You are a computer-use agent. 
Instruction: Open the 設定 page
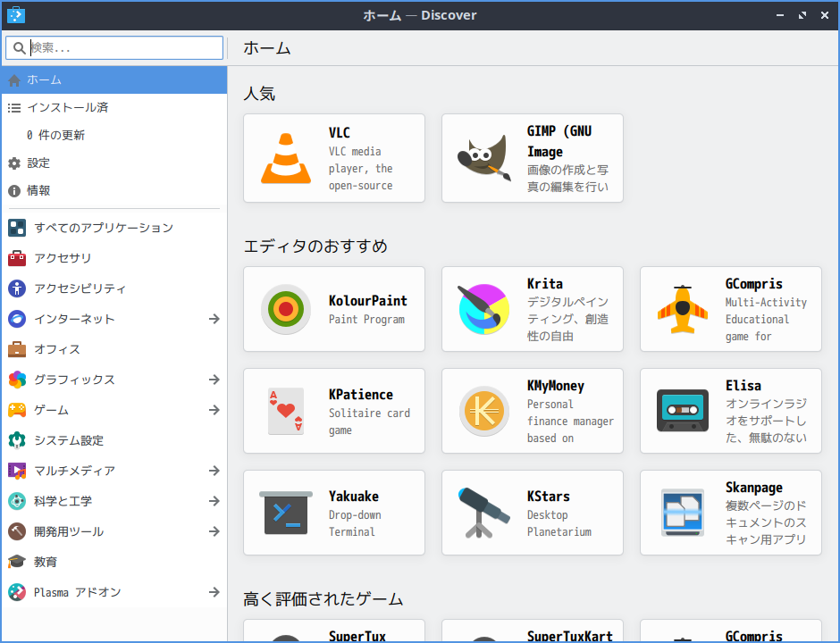click(x=114, y=163)
